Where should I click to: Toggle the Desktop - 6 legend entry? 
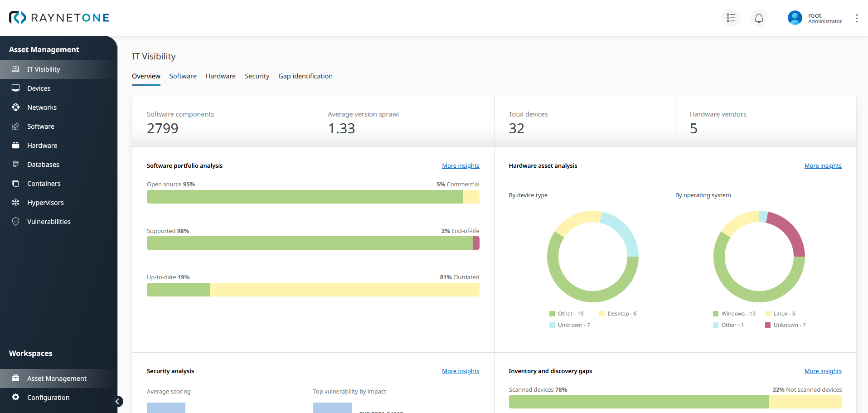tap(618, 314)
